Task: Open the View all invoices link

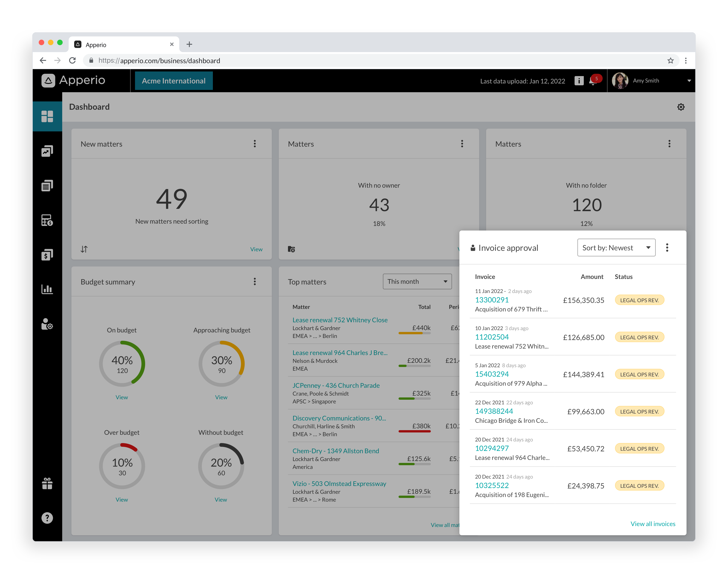Action: (652, 524)
